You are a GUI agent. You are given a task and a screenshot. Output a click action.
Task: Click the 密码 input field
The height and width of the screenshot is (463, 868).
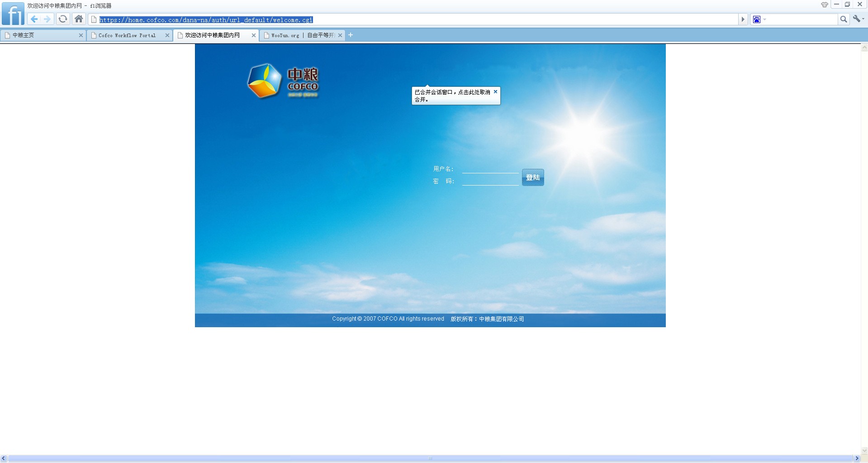490,181
